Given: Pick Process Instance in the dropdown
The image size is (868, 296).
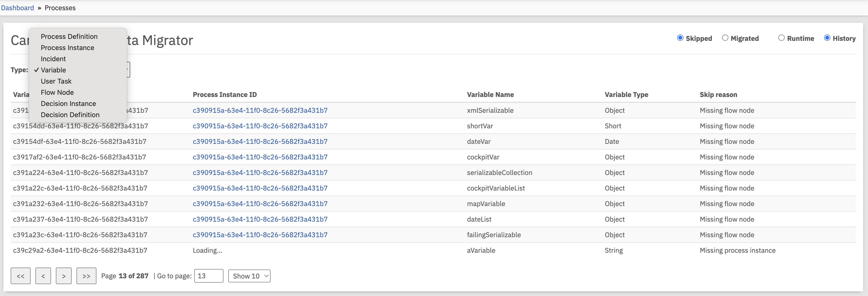Looking at the screenshot, I should point(67,48).
